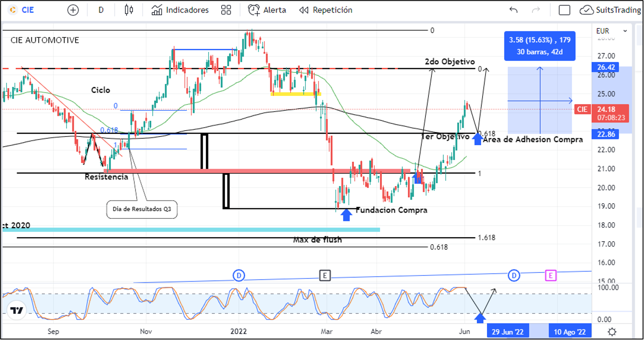Click the TradingView logo
Viewport: 644px width, 340px height.
17,310
